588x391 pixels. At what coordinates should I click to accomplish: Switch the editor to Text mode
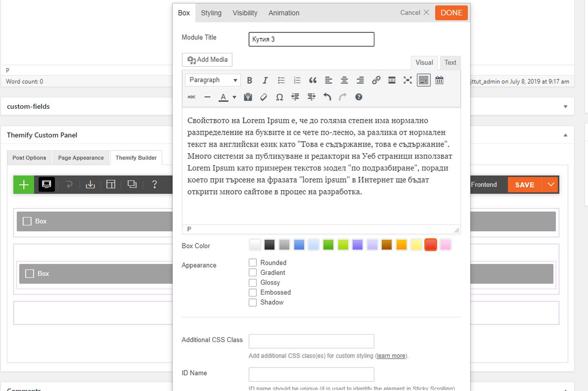(x=450, y=63)
